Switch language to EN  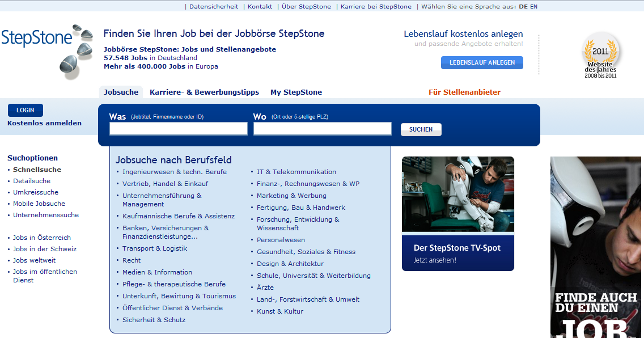(533, 7)
